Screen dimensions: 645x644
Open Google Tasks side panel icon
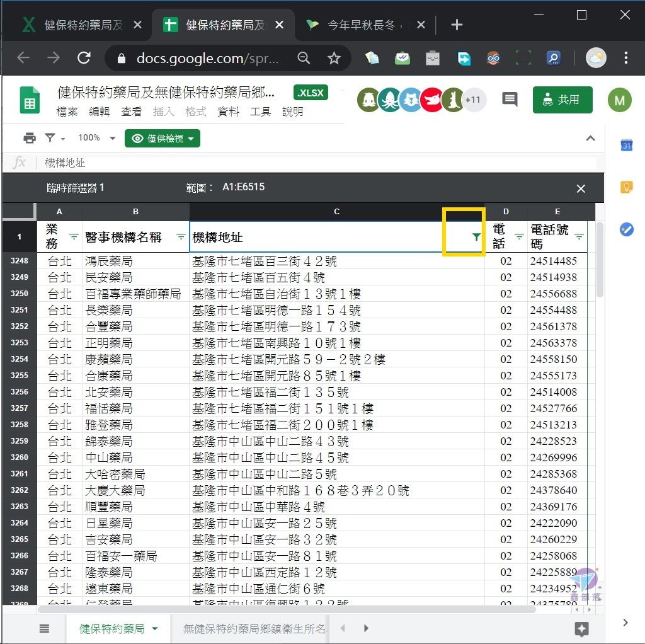(x=626, y=229)
